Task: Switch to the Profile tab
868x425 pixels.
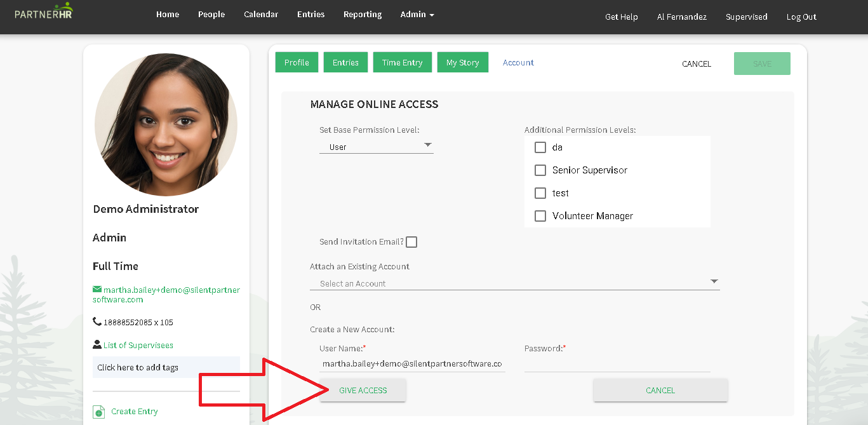Action: click(297, 62)
